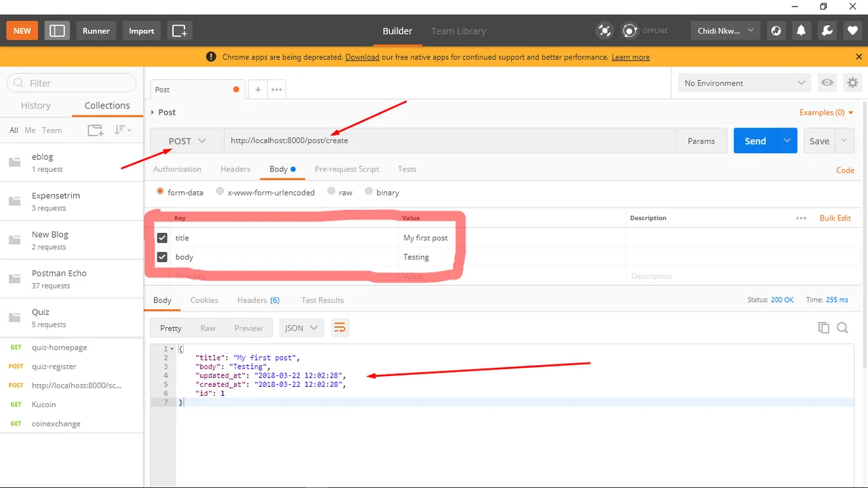868x488 pixels.
Task: Select the quiz-register POST request
Action: pos(72,366)
